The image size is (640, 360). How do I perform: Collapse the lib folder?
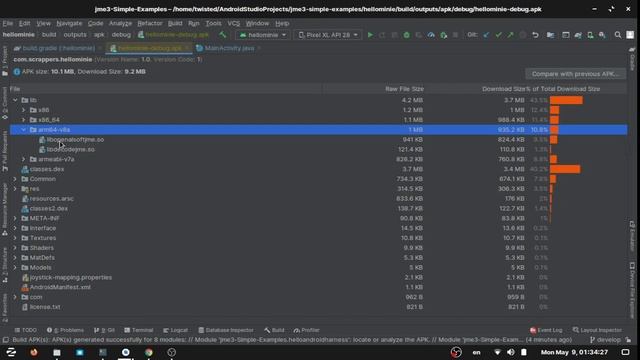point(15,100)
